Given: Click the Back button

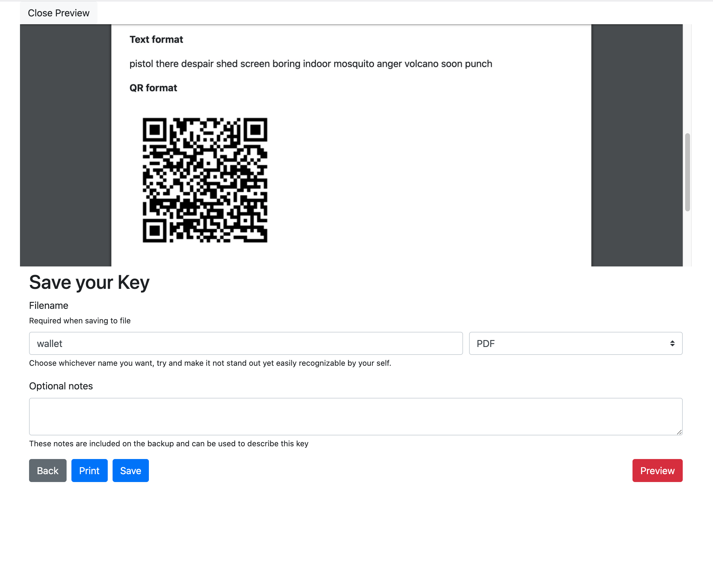Looking at the screenshot, I should tap(48, 471).
